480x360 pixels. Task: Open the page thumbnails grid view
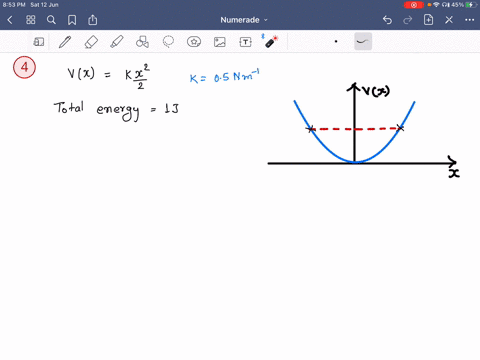point(31,20)
